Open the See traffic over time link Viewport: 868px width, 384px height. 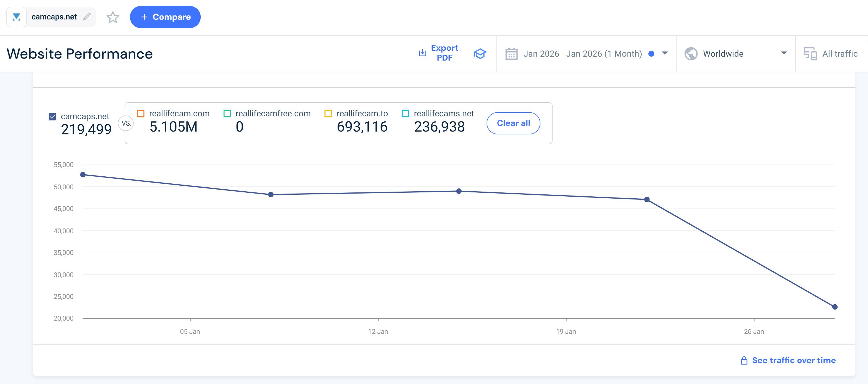click(x=794, y=360)
